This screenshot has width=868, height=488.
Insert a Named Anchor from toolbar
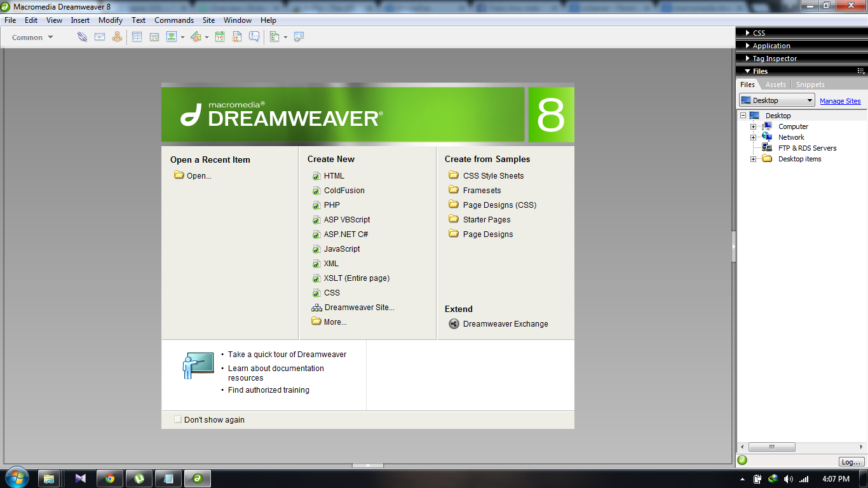point(117,37)
